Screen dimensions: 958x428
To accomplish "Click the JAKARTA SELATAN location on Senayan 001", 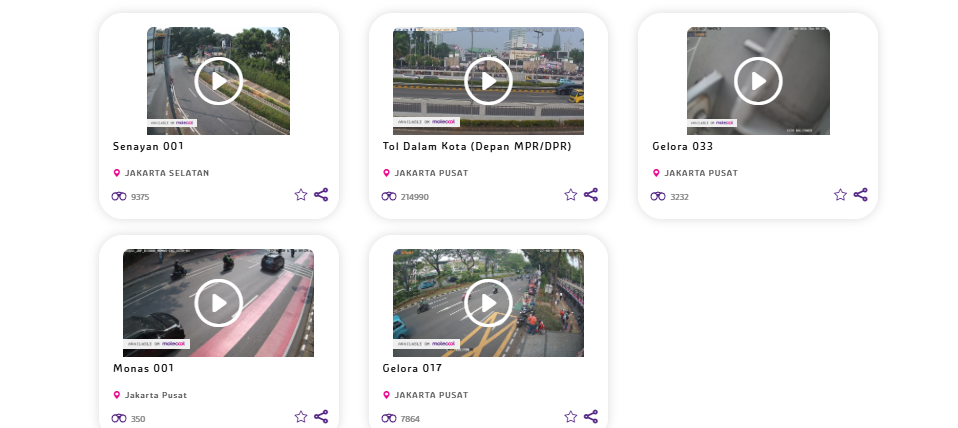I will 167,173.
